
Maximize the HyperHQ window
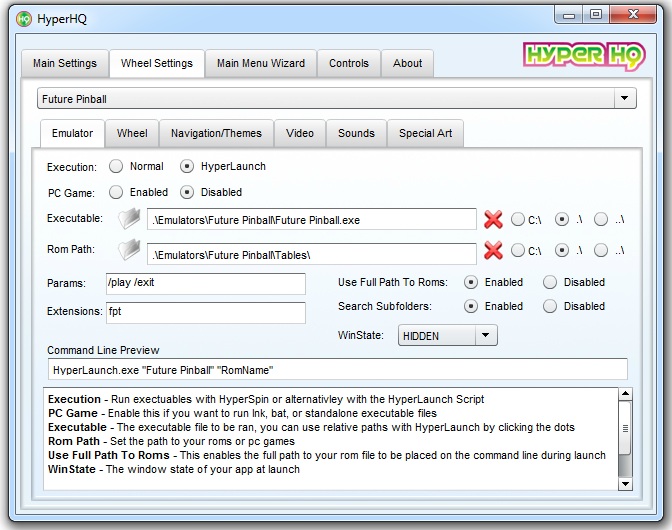(596, 15)
